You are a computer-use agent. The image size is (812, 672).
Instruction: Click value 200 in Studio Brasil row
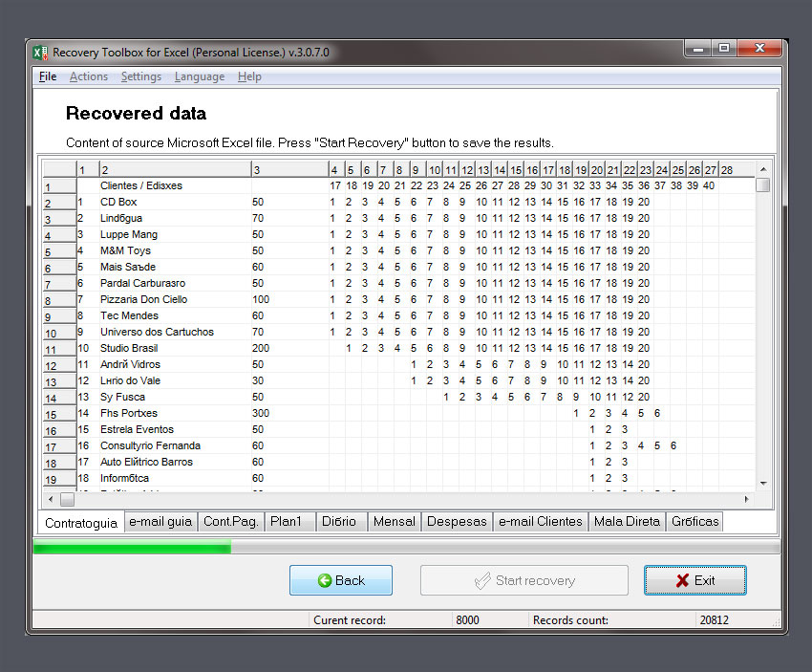(x=261, y=348)
